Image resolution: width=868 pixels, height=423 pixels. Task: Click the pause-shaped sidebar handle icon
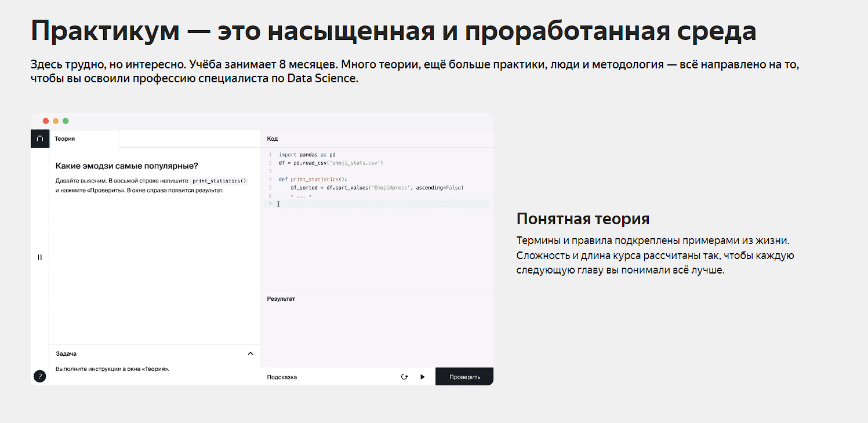tap(39, 257)
